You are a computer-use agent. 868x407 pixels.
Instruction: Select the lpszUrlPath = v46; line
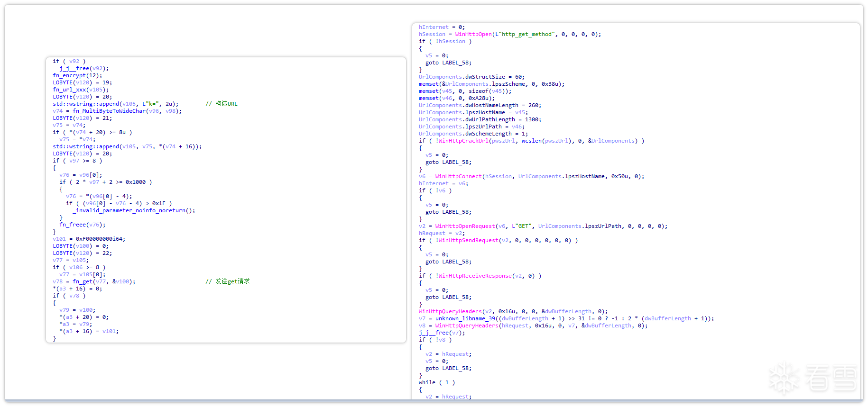[x=472, y=127]
